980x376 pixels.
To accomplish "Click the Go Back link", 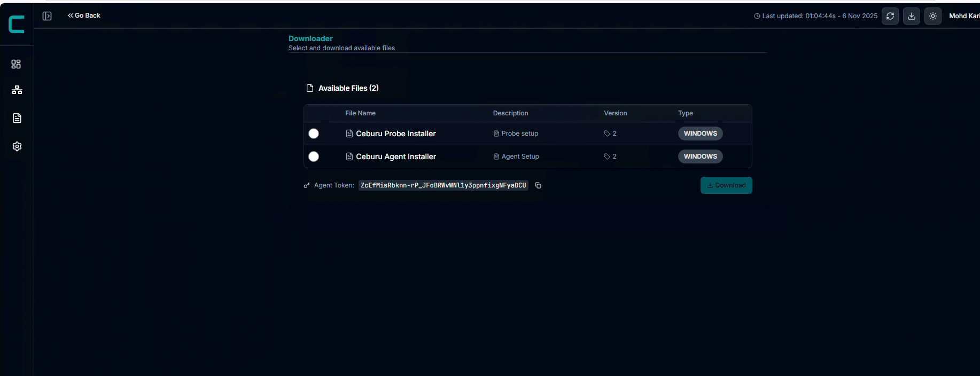I will coord(84,15).
